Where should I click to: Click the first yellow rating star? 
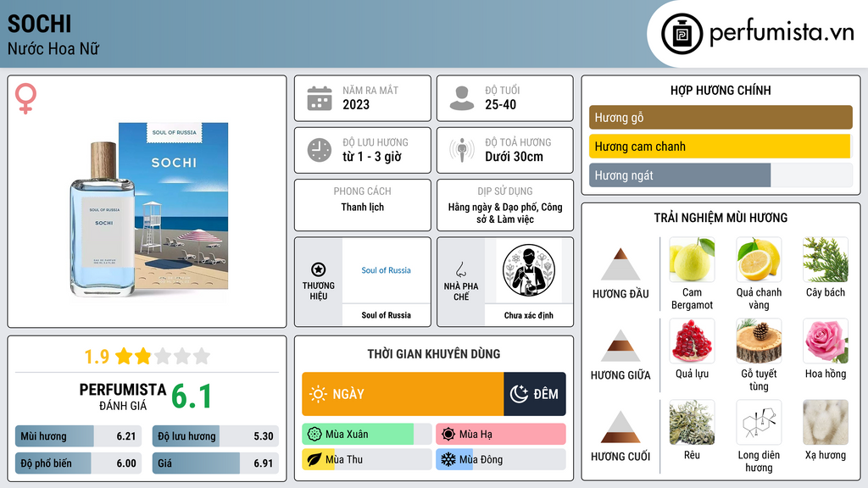(124, 356)
